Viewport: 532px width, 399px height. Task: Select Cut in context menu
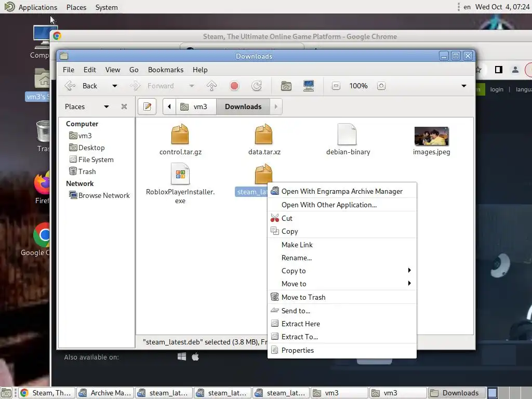click(342, 218)
